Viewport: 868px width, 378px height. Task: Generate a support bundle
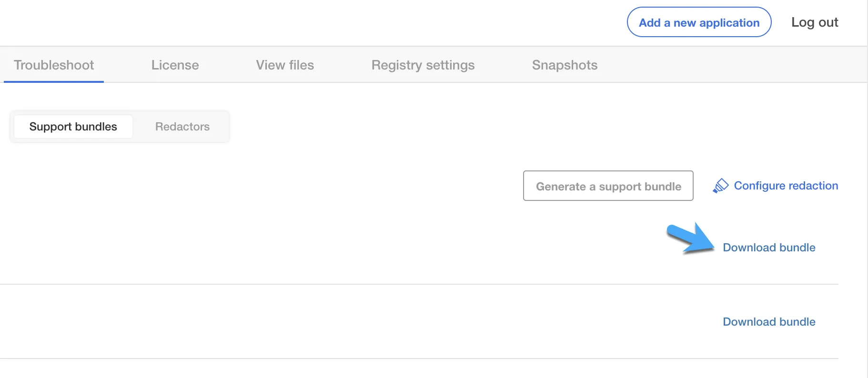coord(608,186)
